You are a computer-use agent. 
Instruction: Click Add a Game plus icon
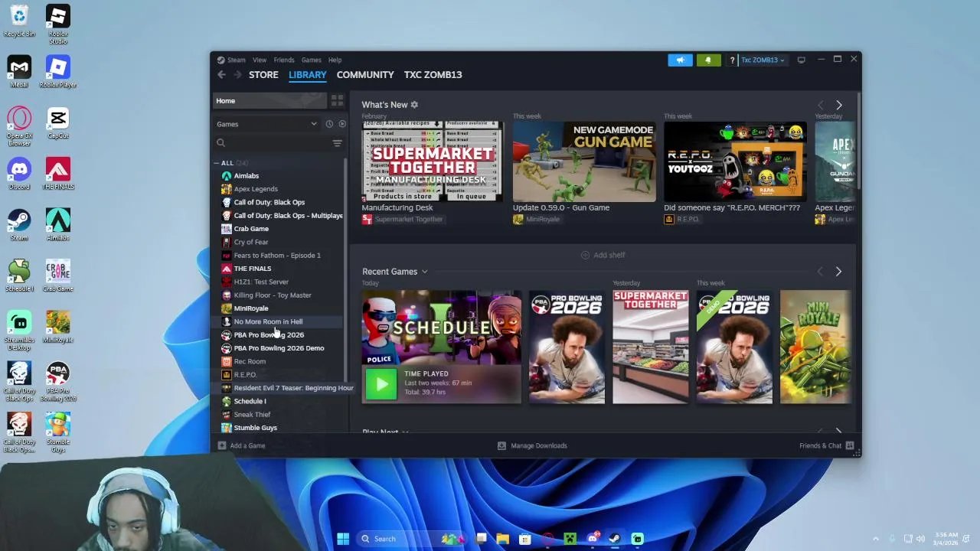(x=222, y=445)
